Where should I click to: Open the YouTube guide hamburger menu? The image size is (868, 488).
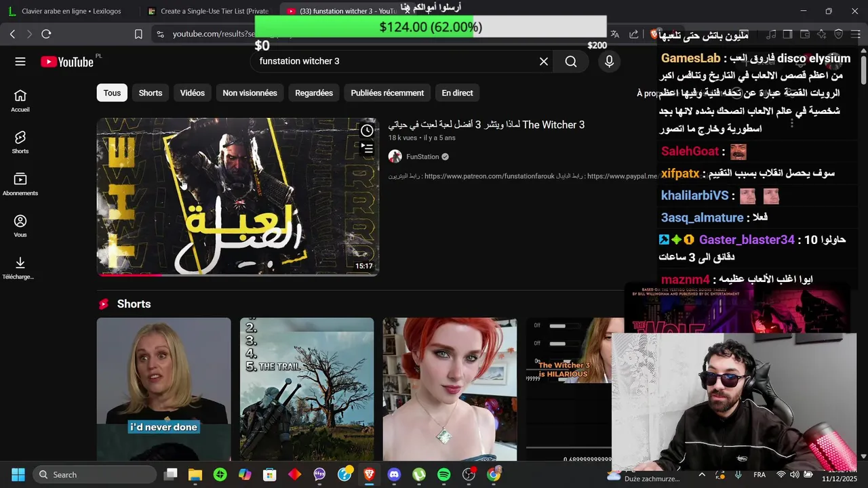[x=20, y=62]
